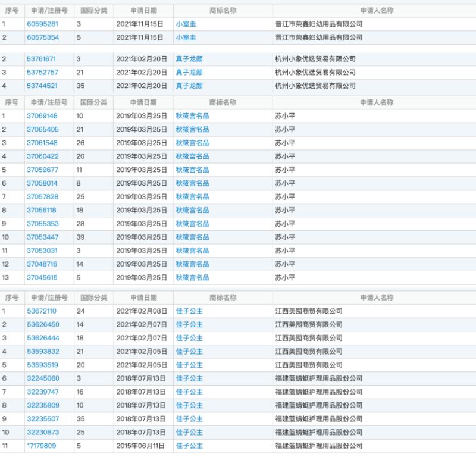The image size is (476, 457).
Task: Click trademark 小室圭 in class 3 row
Action: (186, 24)
